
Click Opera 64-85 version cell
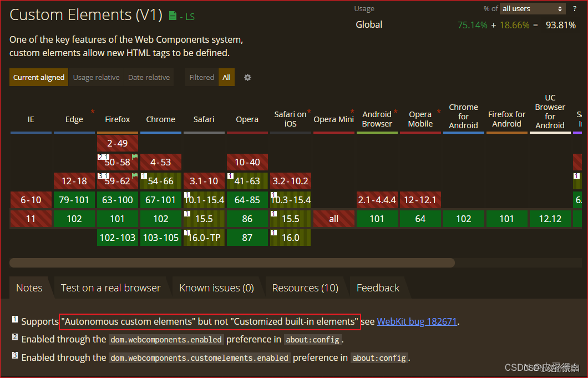247,200
